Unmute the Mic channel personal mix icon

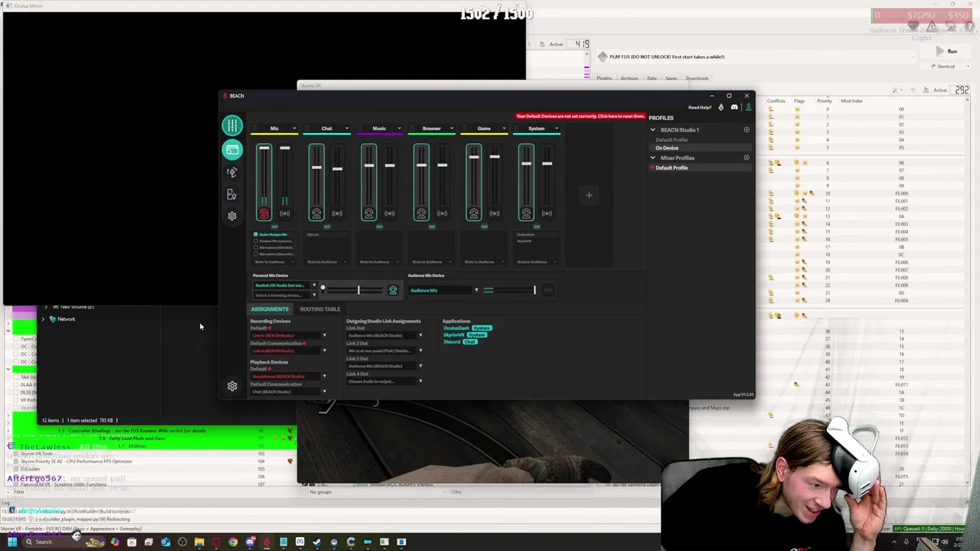tap(264, 214)
